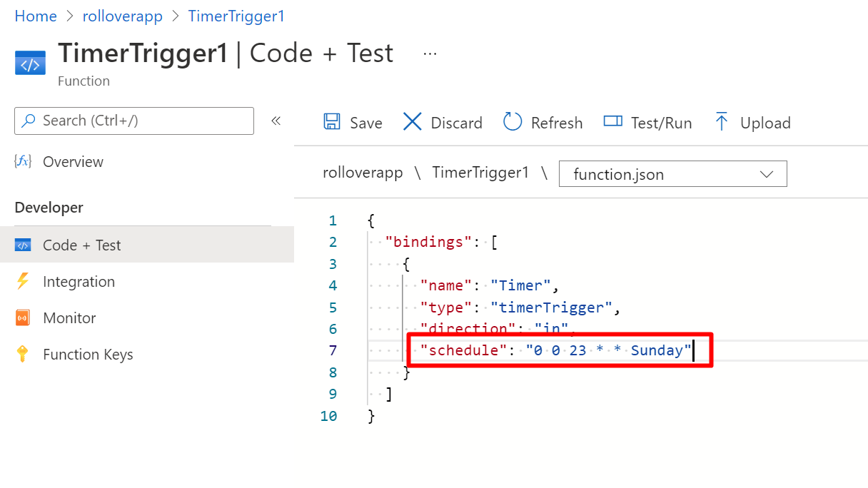Image resolution: width=868 pixels, height=488 pixels.
Task: Click the Refresh circular arrow icon
Action: click(513, 122)
